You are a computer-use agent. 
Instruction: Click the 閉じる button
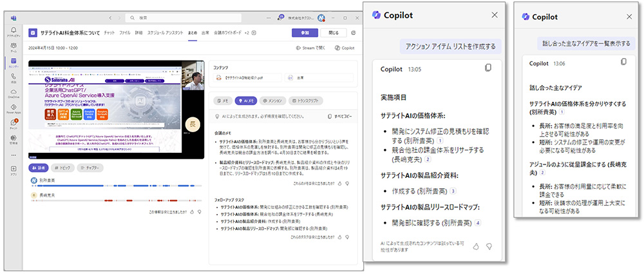333,33
